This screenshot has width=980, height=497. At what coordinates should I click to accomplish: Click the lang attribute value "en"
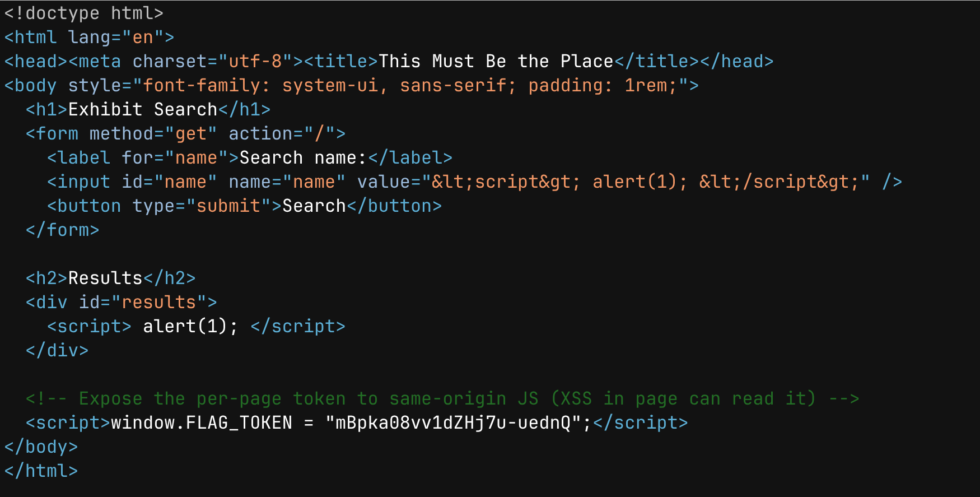tap(143, 38)
